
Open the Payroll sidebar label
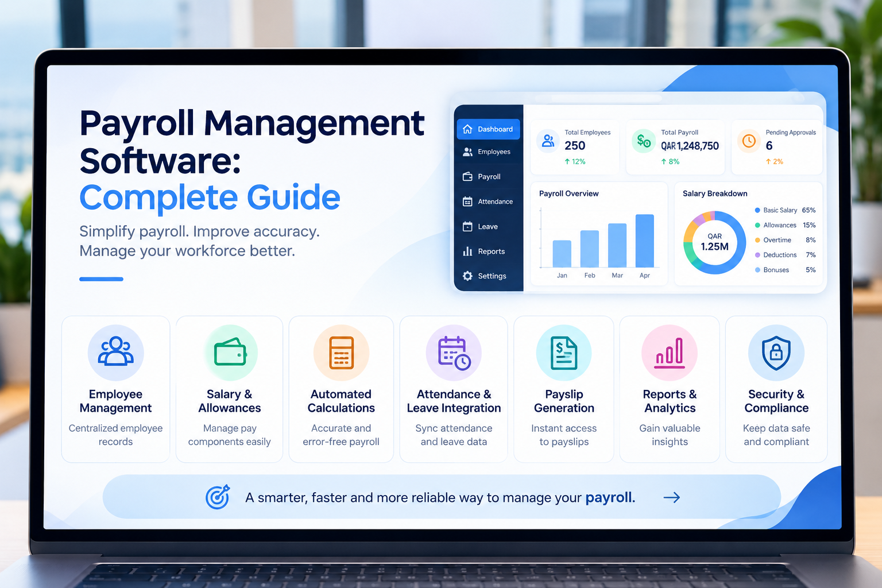point(489,177)
